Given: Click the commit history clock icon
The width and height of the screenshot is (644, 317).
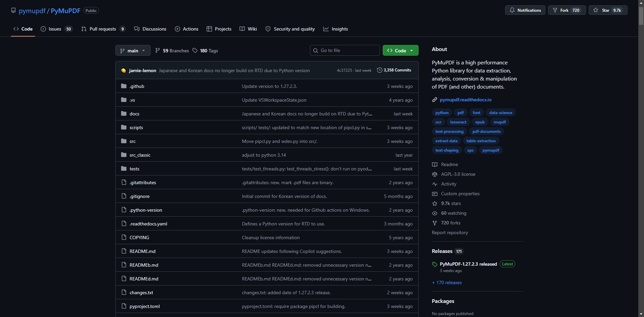Looking at the screenshot, I should click(x=380, y=70).
